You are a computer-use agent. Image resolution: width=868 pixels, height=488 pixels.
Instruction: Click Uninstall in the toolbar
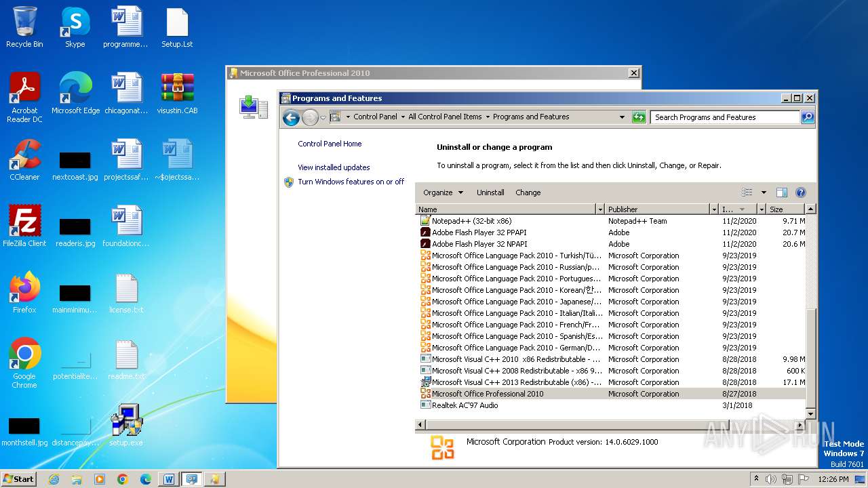[490, 192]
